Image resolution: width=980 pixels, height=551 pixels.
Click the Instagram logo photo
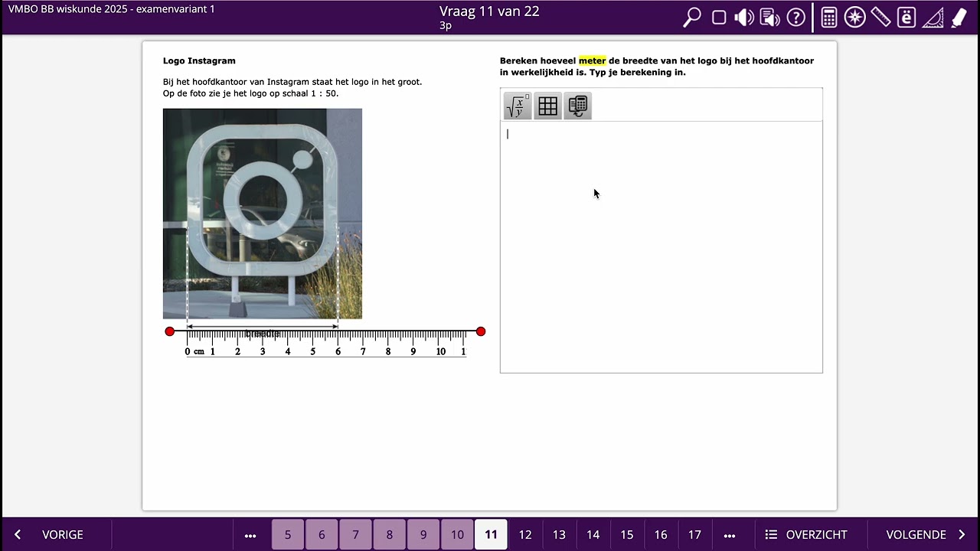click(x=263, y=214)
